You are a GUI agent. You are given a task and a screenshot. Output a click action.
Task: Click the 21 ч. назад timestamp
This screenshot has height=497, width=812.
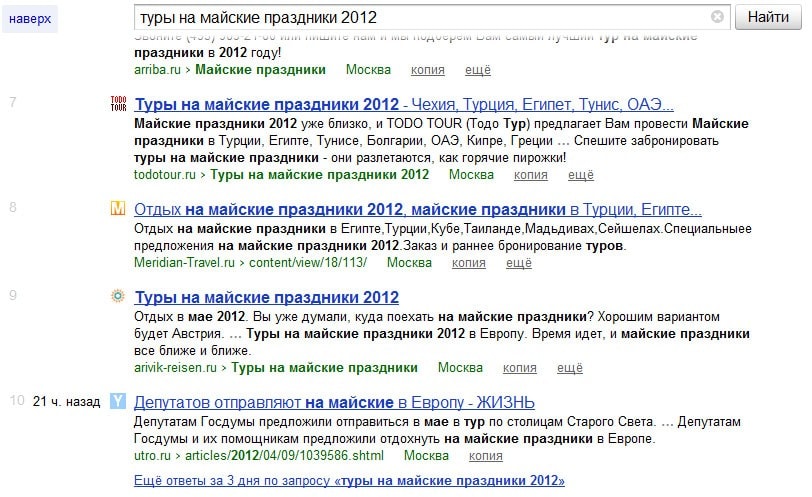coord(66,402)
